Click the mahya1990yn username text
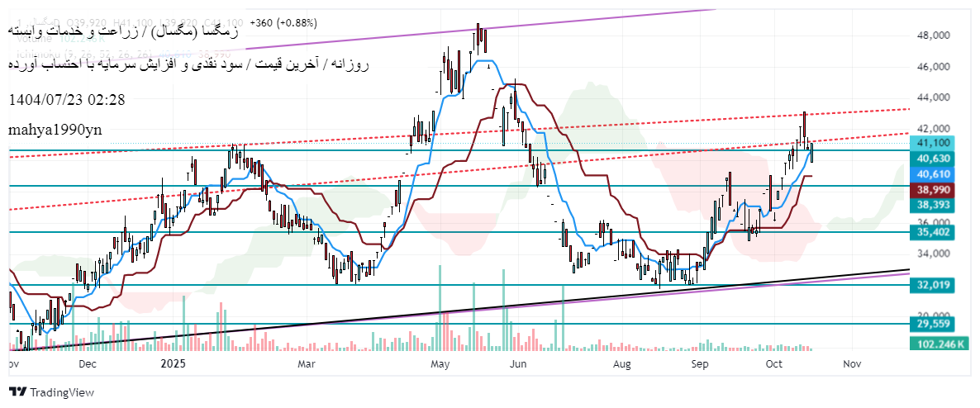Image resolution: width=980 pixels, height=408 pixels. (55, 130)
